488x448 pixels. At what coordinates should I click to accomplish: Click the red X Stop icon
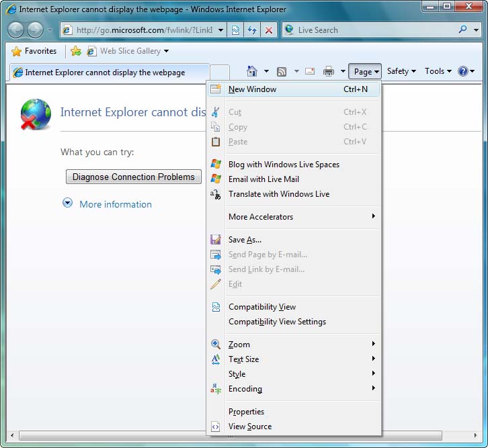coord(269,30)
